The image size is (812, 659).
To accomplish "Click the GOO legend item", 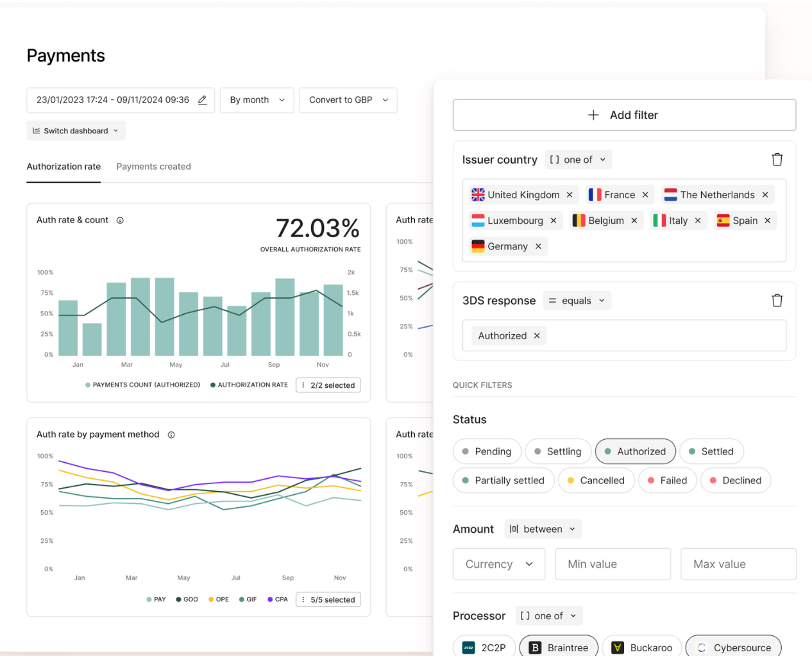I will tap(187, 600).
